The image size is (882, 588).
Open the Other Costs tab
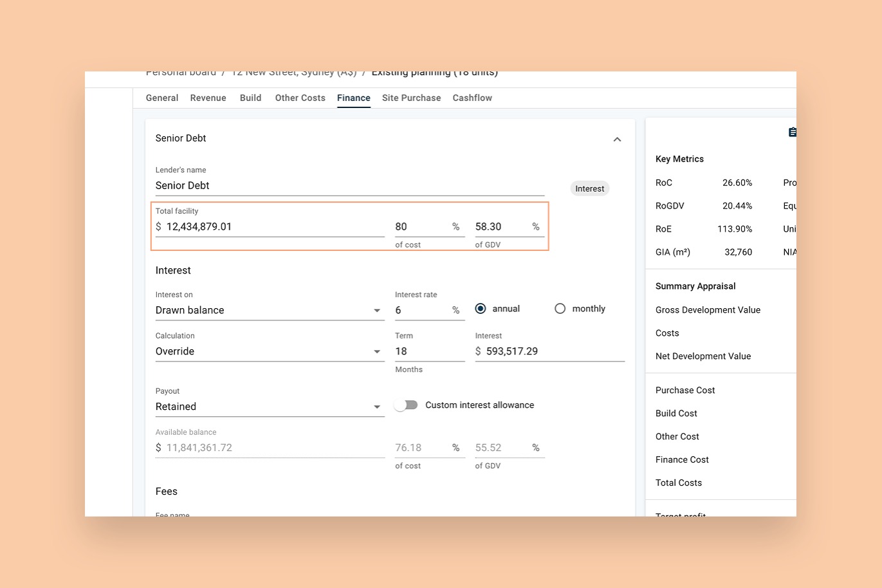(300, 98)
